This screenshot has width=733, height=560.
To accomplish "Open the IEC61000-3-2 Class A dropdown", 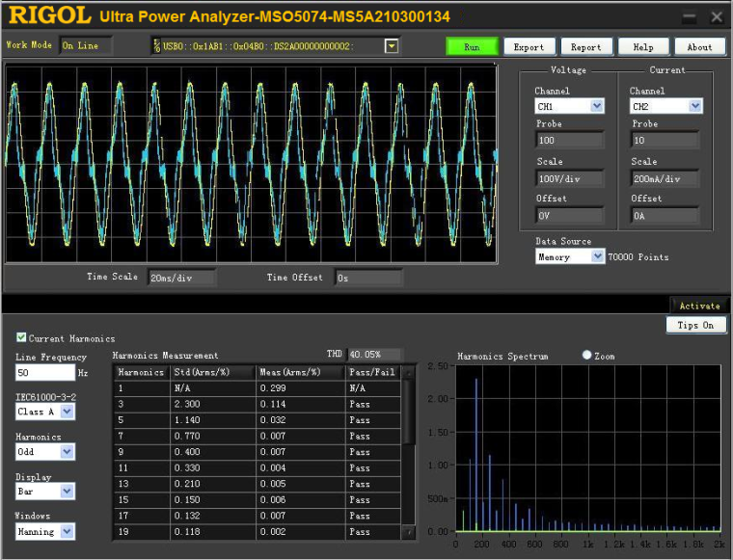I will click(x=67, y=412).
